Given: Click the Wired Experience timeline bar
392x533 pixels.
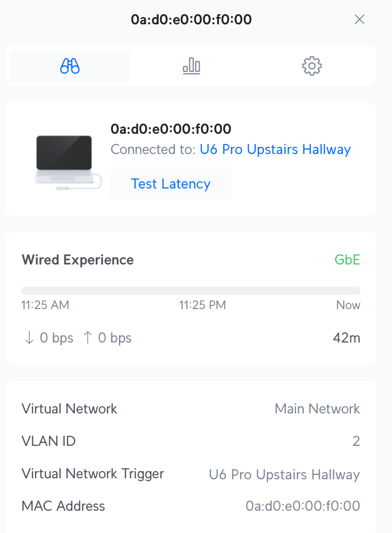Looking at the screenshot, I should [191, 291].
